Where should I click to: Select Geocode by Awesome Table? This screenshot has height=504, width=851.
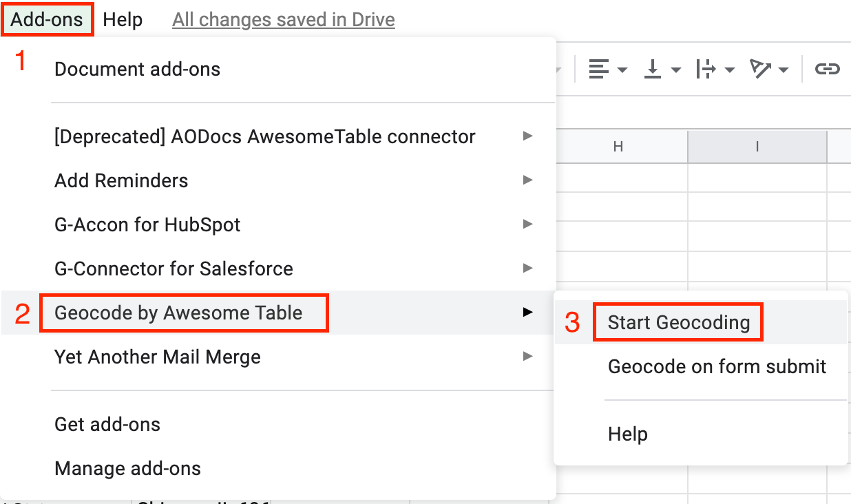tap(278, 313)
